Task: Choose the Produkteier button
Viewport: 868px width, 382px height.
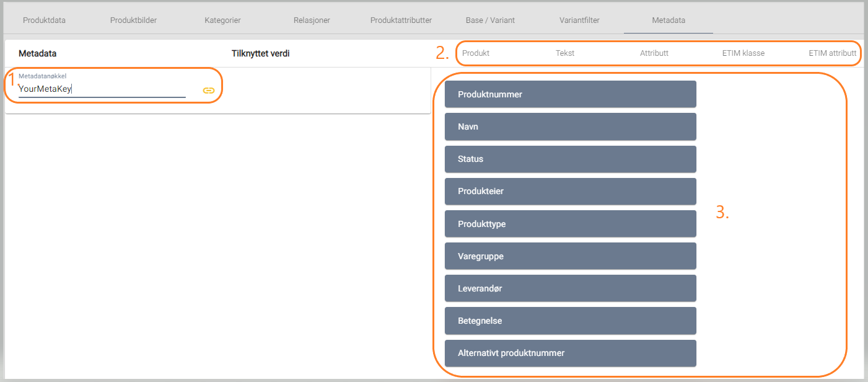Action: tap(571, 191)
